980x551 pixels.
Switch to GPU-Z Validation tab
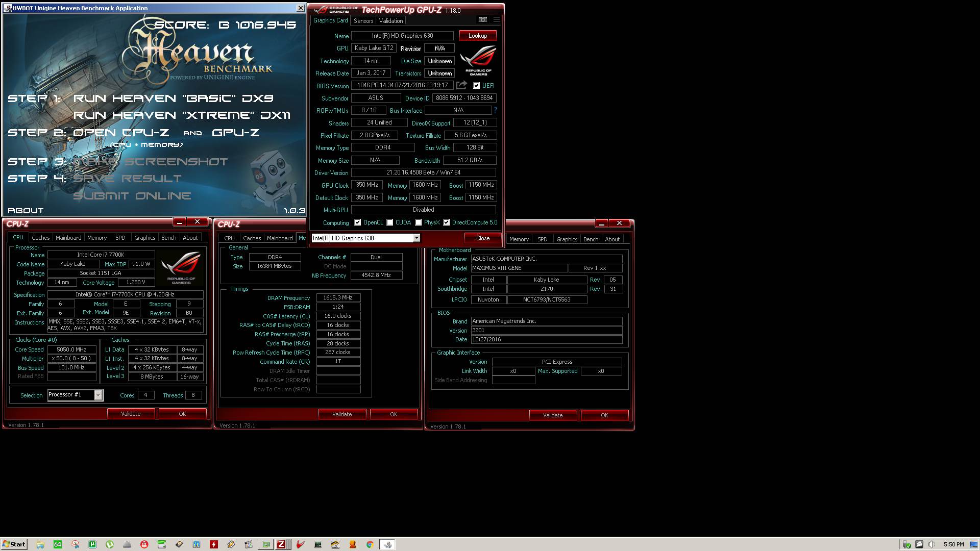coord(391,21)
